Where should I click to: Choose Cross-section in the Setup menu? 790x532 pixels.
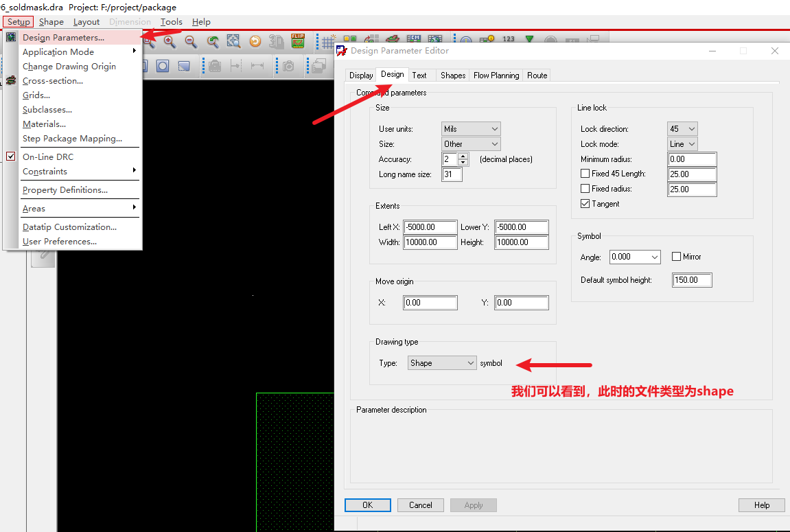53,81
